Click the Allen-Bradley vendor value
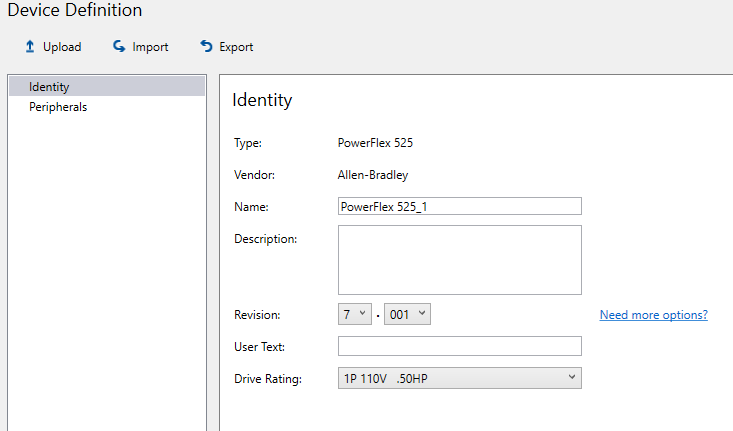Screen dimensions: 733x431 tap(373, 175)
